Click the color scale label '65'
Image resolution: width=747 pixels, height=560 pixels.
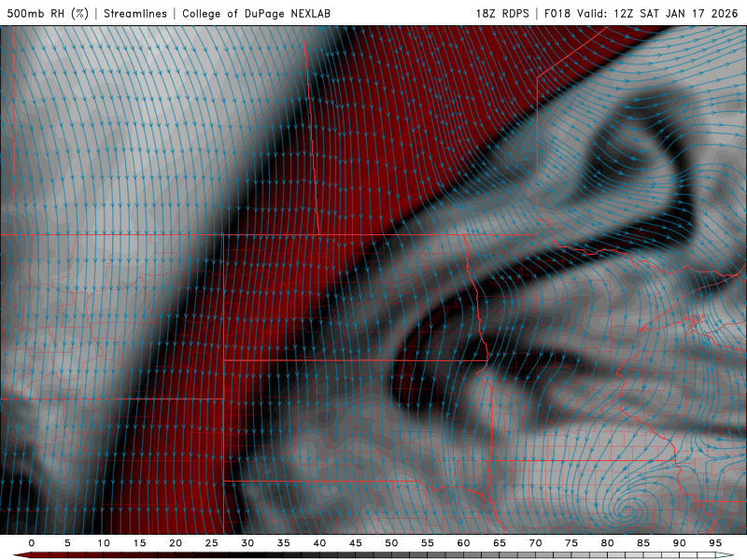500,543
